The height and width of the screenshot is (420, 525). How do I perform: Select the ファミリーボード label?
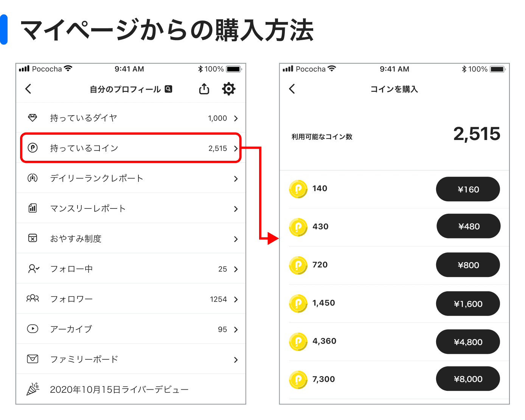coord(84,359)
